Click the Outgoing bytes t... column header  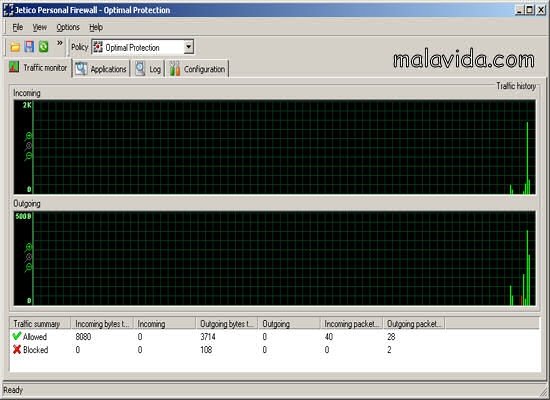click(227, 324)
